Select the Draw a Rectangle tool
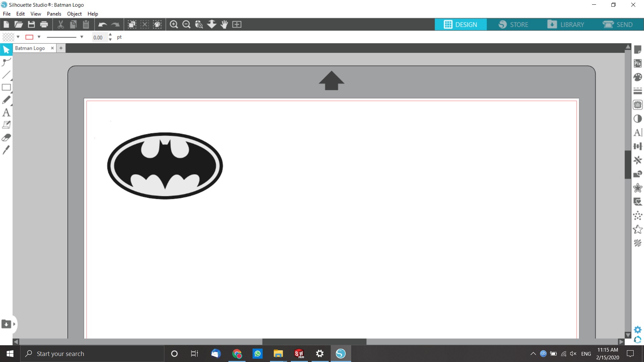 pyautogui.click(x=6, y=87)
